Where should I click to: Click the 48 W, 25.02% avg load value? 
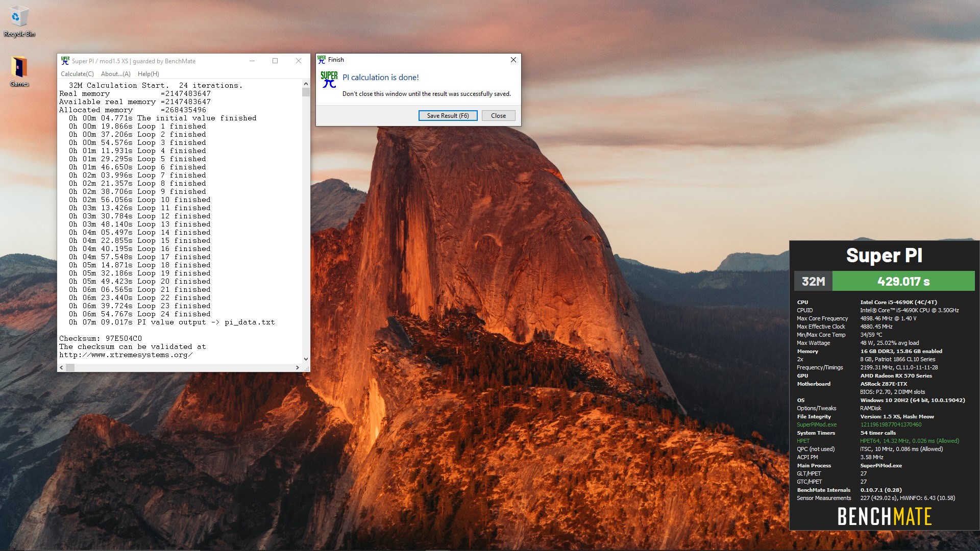tap(889, 343)
